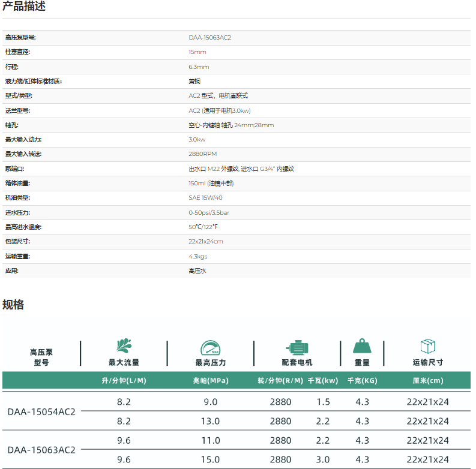Click the pressure gauge icon above 最高压力
This screenshot has height=469, width=476.
pos(210,348)
